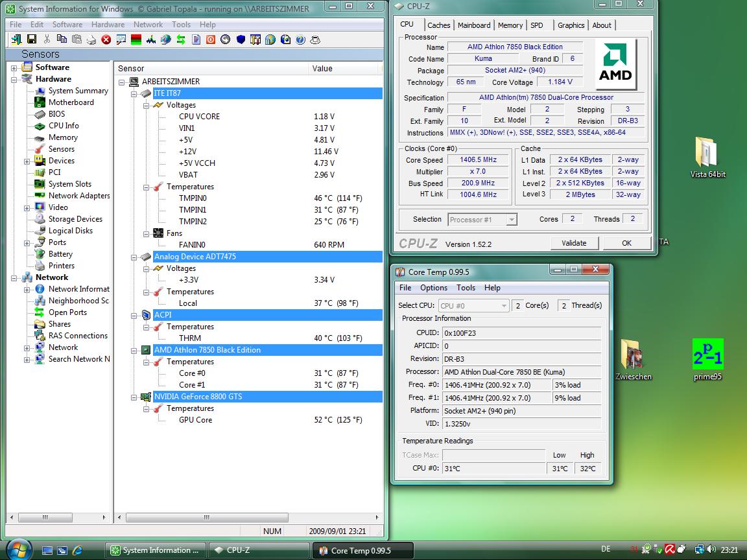This screenshot has height=560, width=747.
Task: Expand the Devices tree node
Action: pyautogui.click(x=27, y=161)
